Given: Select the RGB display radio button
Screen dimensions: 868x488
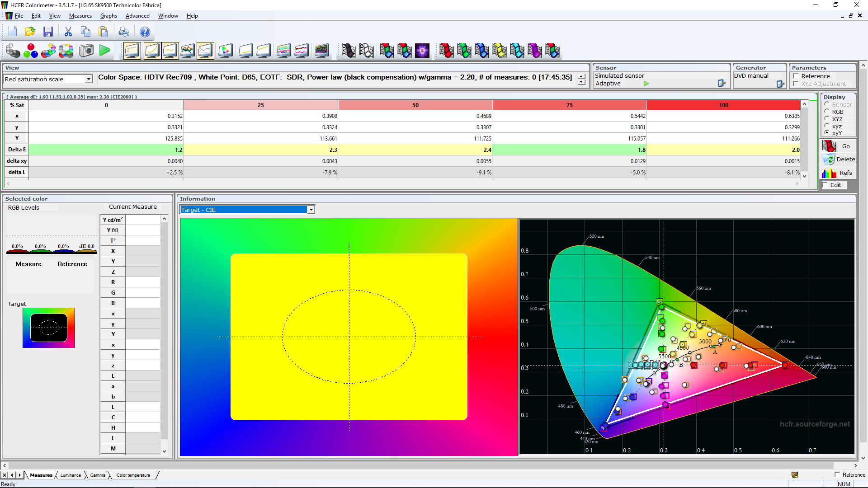Looking at the screenshot, I should [827, 112].
